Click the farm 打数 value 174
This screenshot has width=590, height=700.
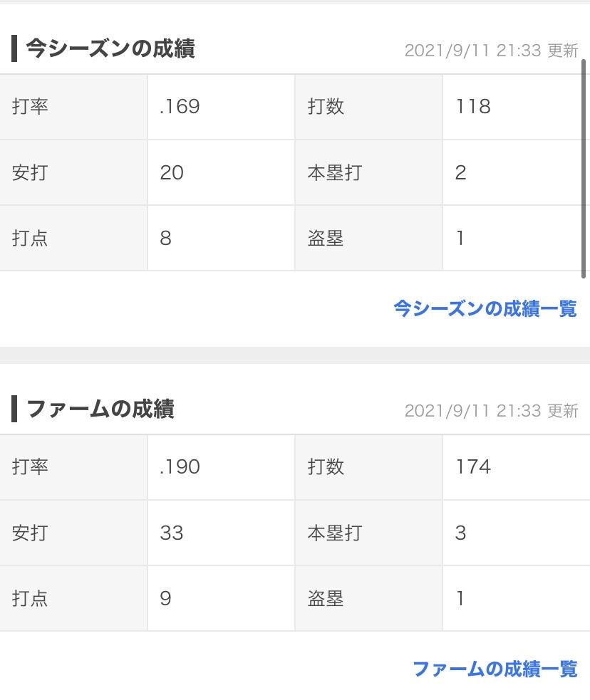tap(473, 467)
